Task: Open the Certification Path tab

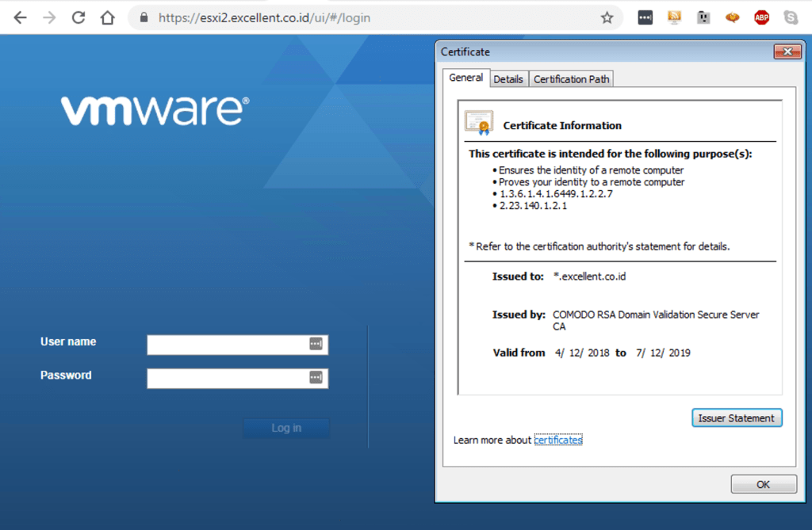Action: pos(571,79)
